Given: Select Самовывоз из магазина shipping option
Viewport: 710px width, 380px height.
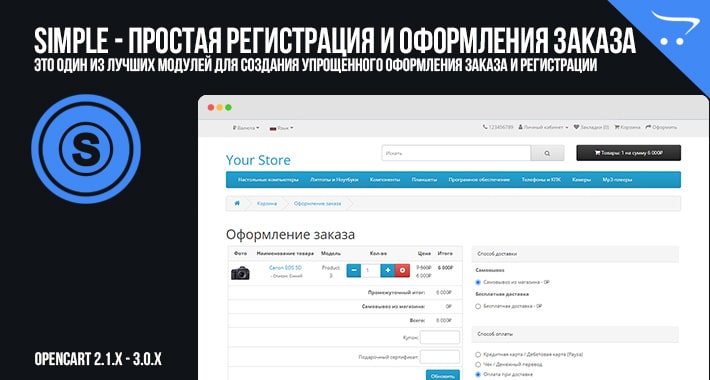Looking at the screenshot, I should [x=478, y=282].
